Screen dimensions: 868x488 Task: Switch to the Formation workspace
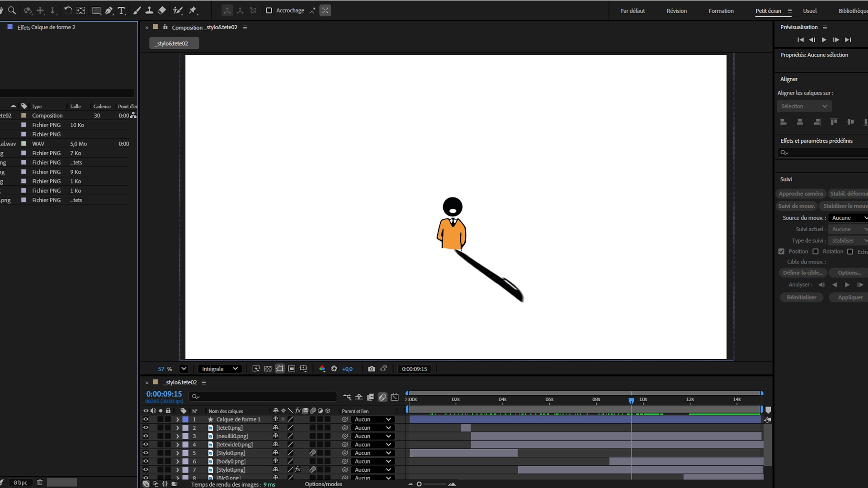pos(721,11)
